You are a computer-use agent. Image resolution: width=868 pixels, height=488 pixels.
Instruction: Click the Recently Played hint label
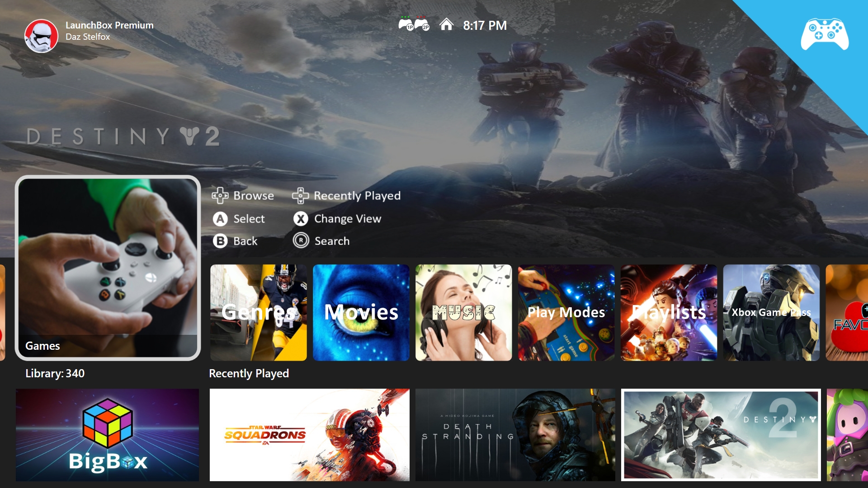coord(357,196)
